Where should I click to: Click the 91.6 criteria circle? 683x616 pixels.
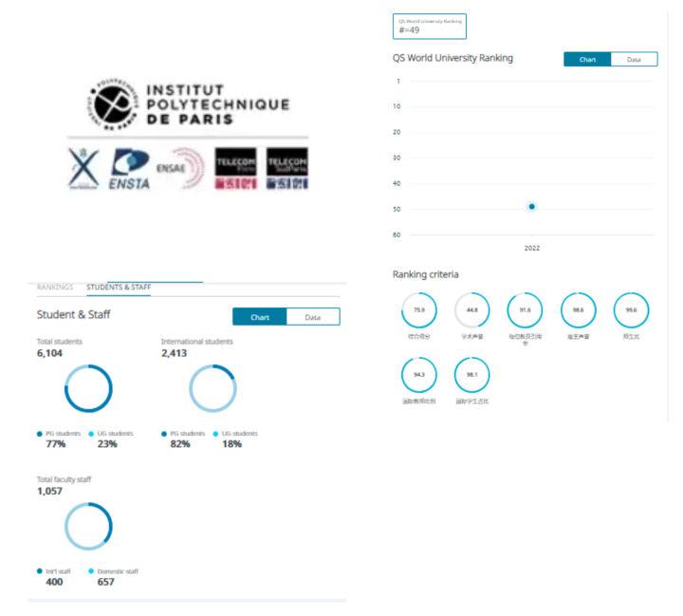click(x=525, y=310)
